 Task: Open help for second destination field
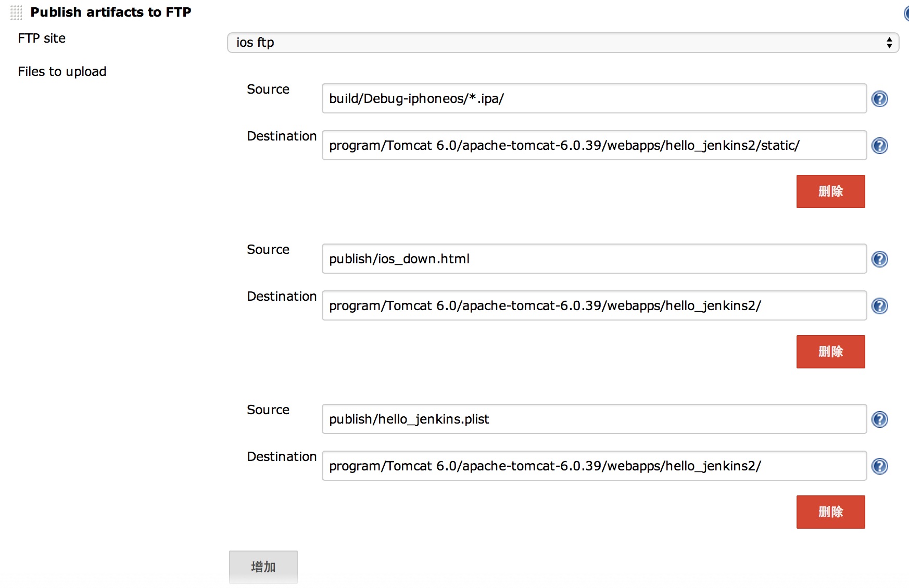[x=879, y=306]
